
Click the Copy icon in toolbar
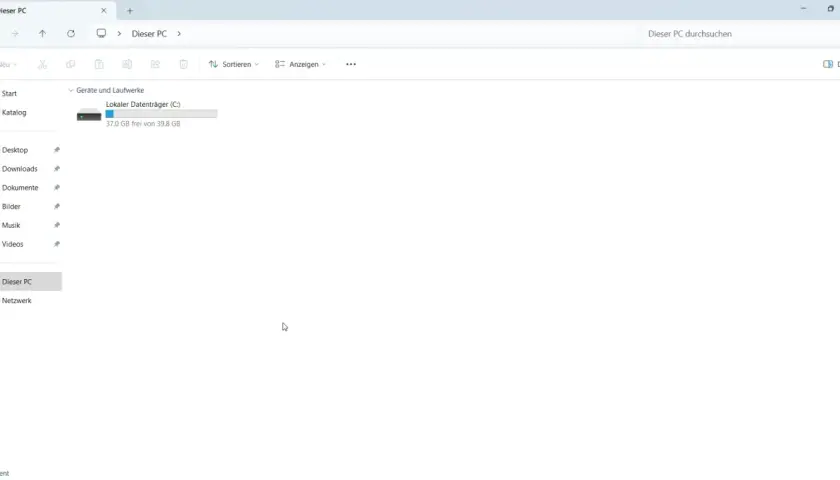point(70,64)
